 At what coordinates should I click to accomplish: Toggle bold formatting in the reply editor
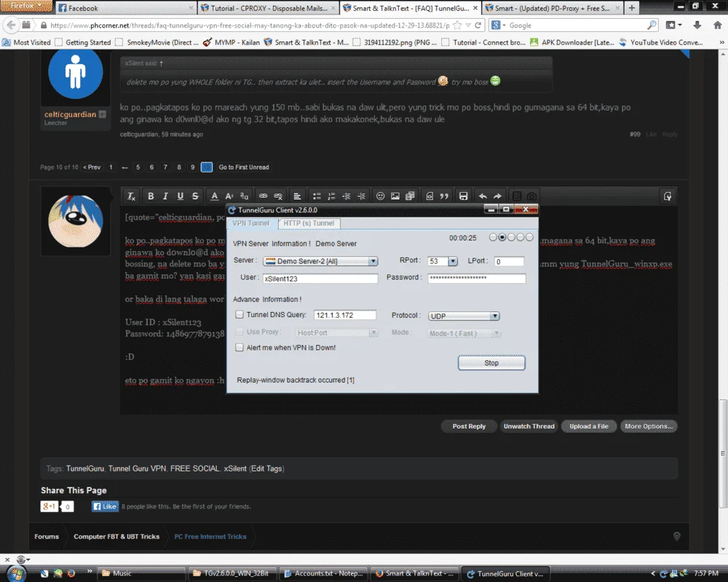coord(151,196)
